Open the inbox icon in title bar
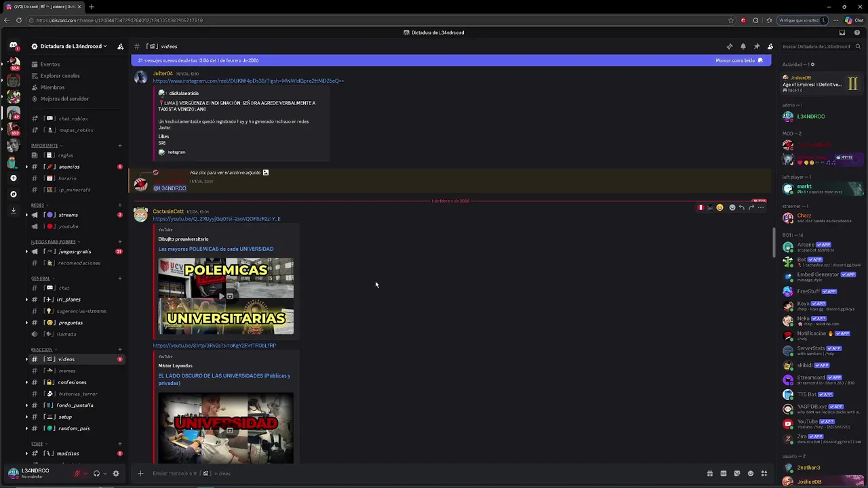 point(842,33)
